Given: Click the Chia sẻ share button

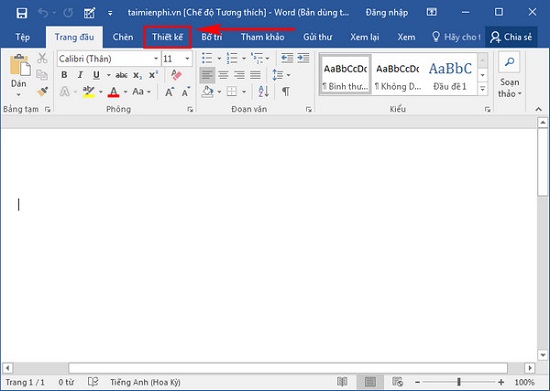Looking at the screenshot, I should tap(511, 37).
